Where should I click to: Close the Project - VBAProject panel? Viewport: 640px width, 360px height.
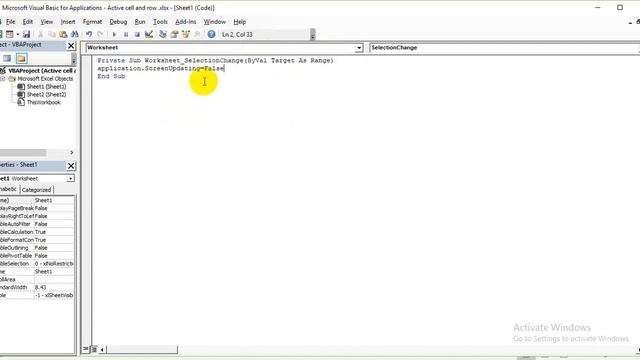pos(71,46)
